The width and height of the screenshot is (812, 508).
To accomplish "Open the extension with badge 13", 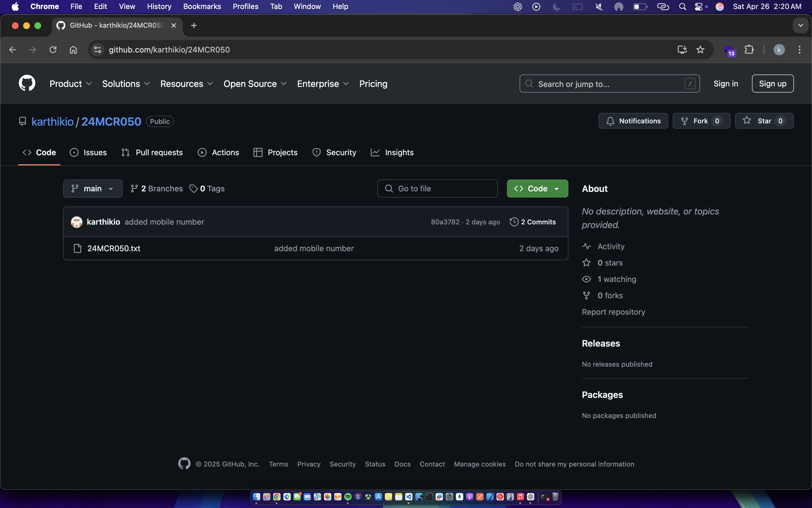I will click(x=729, y=51).
